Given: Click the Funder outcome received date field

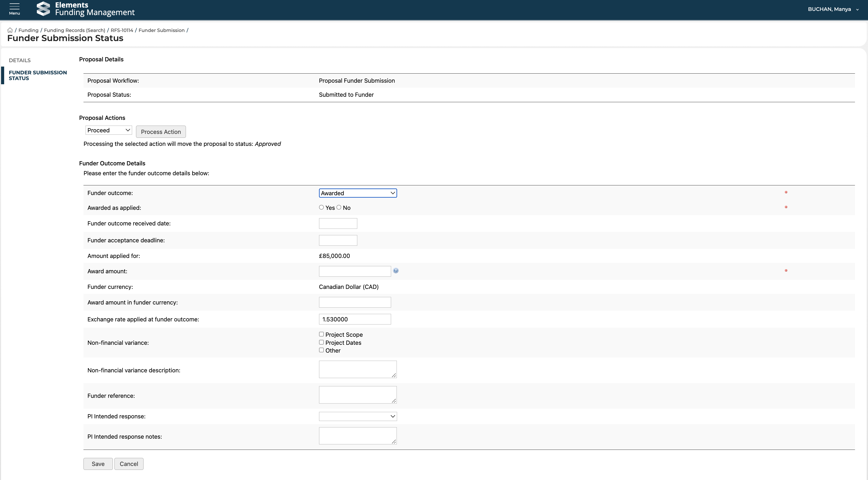Looking at the screenshot, I should (x=338, y=223).
